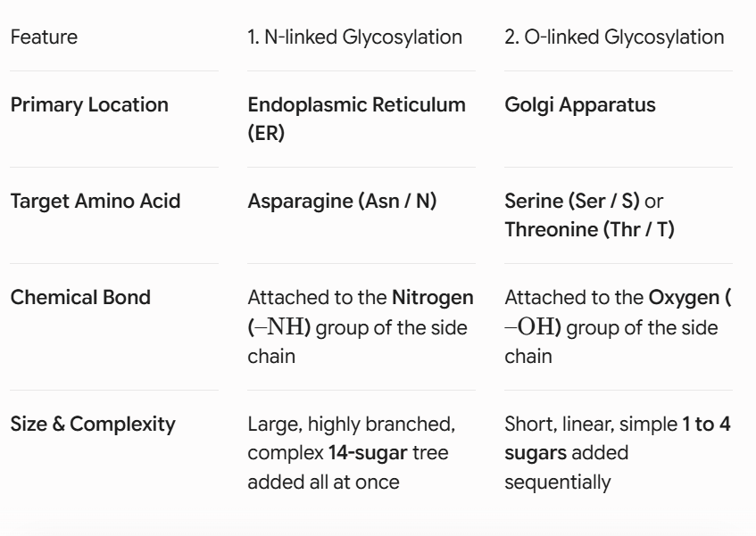756x536 pixels.
Task: Select the Target Amino Acid row label
Action: point(96,201)
